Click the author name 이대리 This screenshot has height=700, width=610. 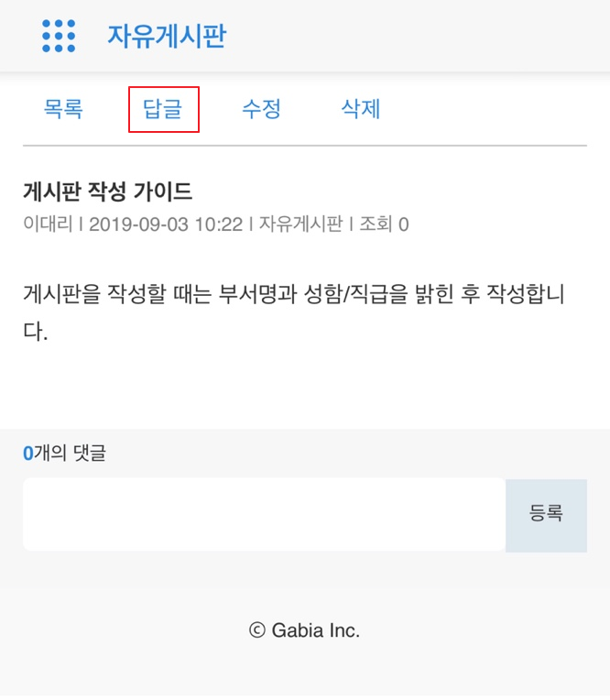tap(48, 224)
